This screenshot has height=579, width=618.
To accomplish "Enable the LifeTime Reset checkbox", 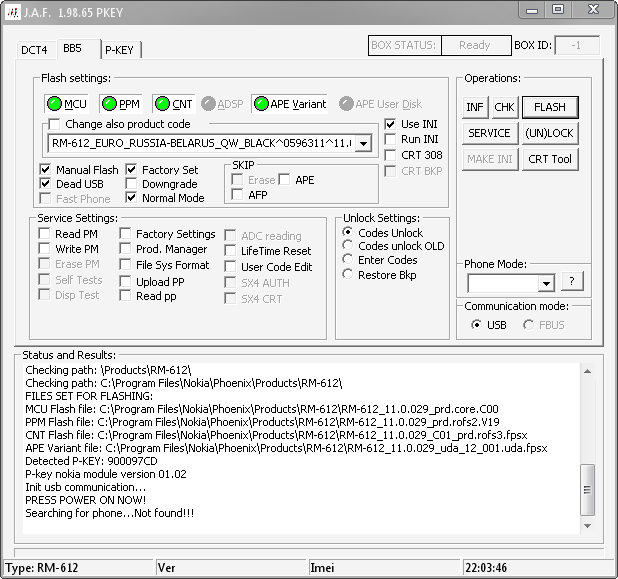I will (x=230, y=251).
